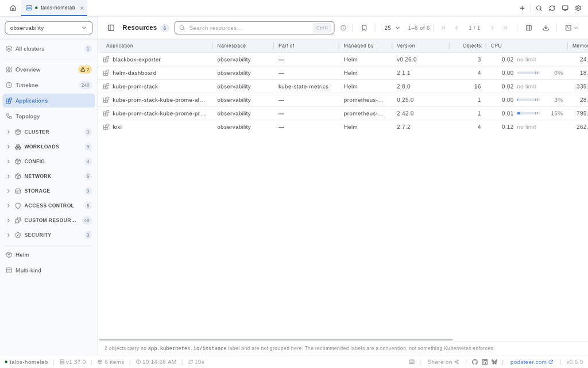Expand the CUSTOM RESOURCES section
This screenshot has height=368, width=588.
pyautogui.click(x=49, y=220)
